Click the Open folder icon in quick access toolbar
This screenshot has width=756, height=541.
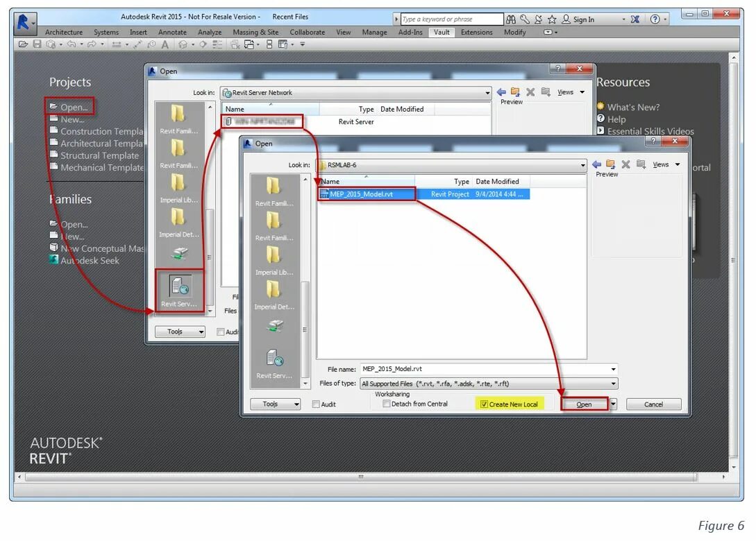(23, 44)
